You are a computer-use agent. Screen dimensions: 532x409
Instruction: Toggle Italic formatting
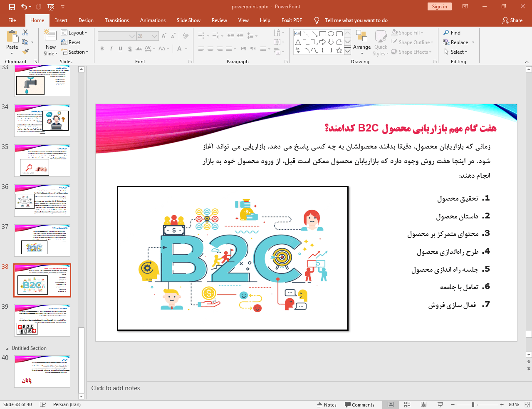111,49
